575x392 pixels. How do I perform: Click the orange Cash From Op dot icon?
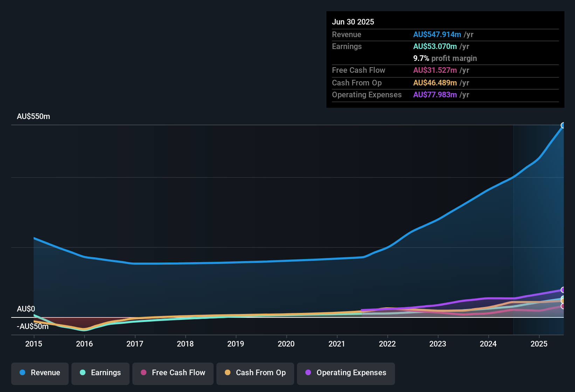[228, 373]
